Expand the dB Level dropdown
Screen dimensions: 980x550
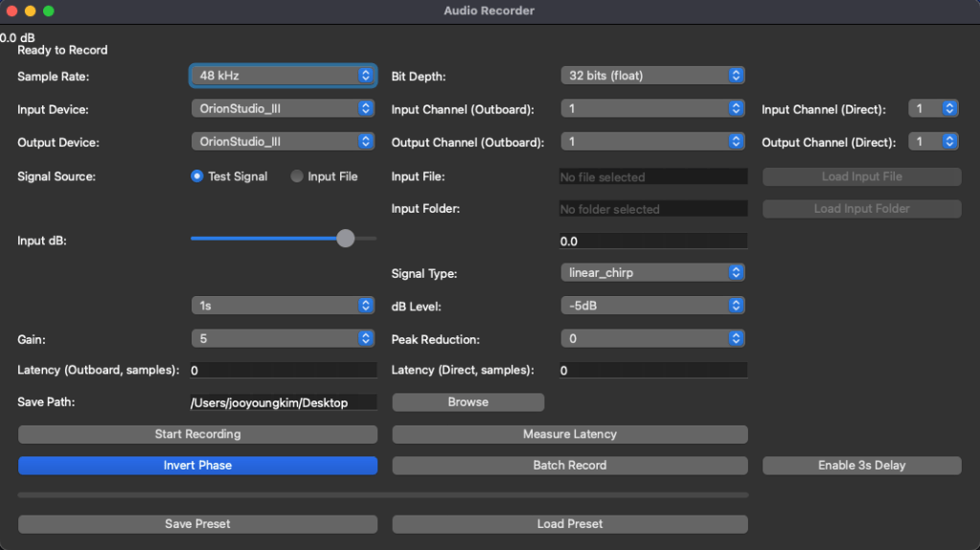651,306
